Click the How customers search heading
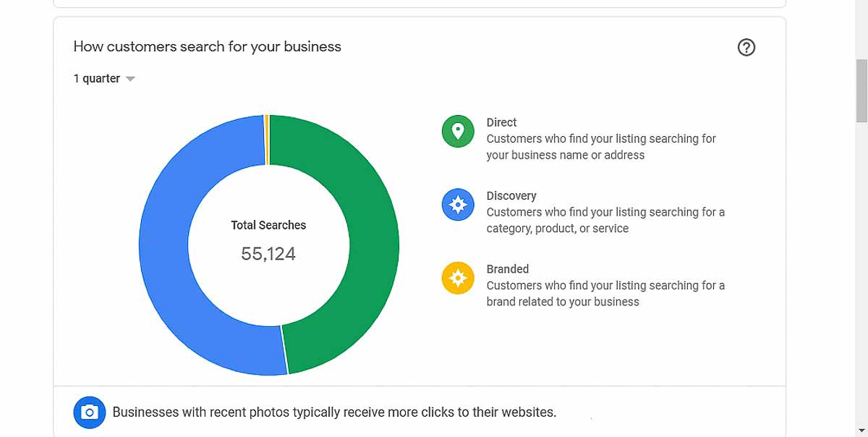Image resolution: width=868 pixels, height=437 pixels. point(208,46)
